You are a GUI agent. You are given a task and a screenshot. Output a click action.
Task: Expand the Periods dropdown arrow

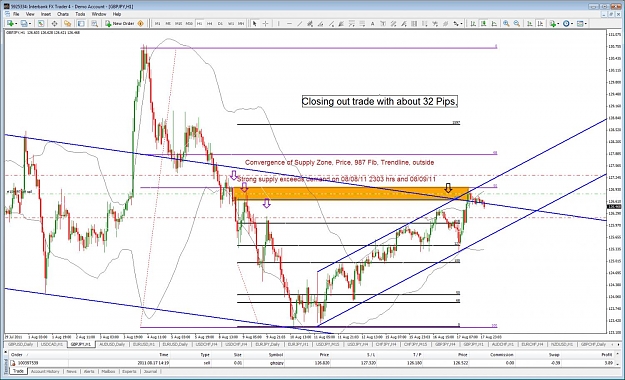572,24
